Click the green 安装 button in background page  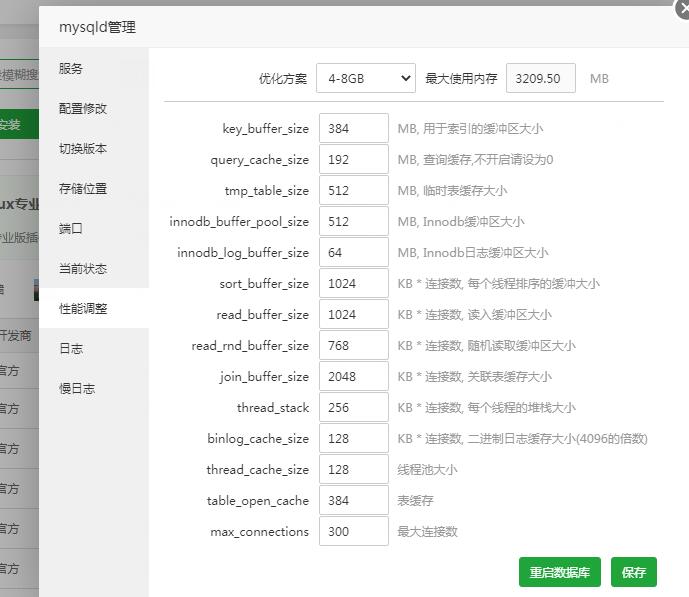point(19,124)
